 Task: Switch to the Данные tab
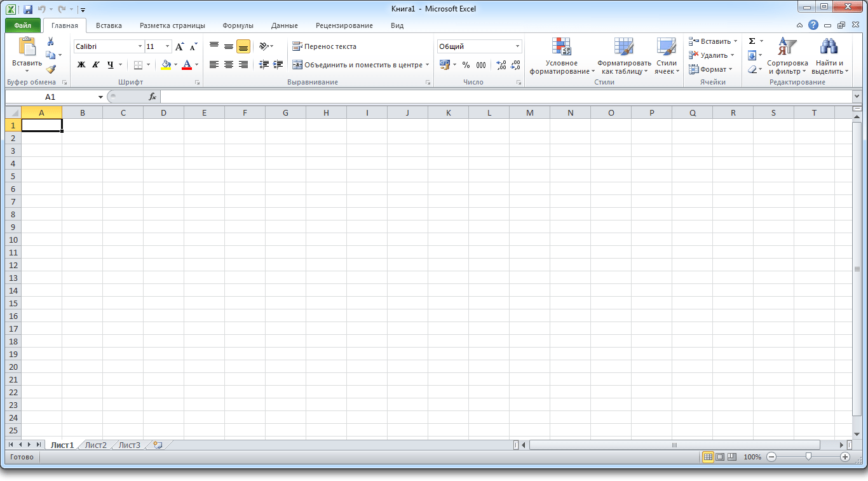pos(285,25)
